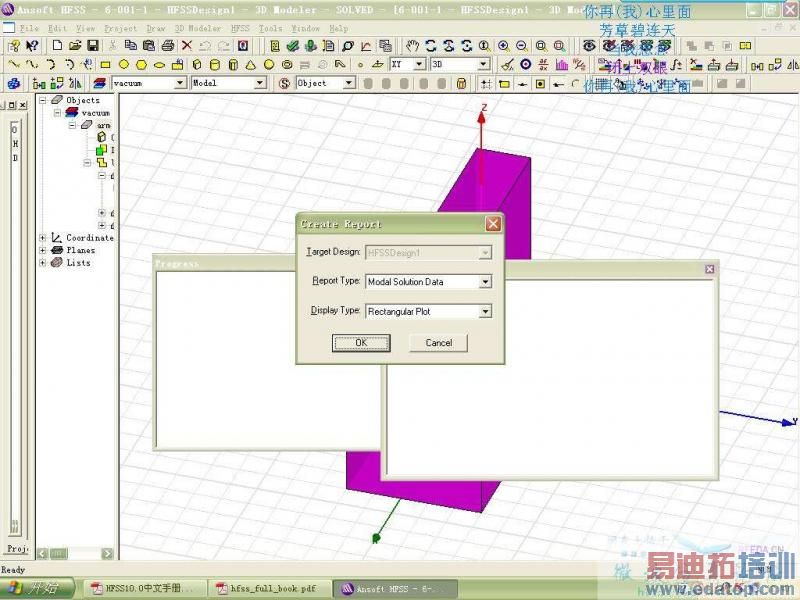
Task: Delete the selection with the red X icon
Action: pyautogui.click(x=187, y=46)
